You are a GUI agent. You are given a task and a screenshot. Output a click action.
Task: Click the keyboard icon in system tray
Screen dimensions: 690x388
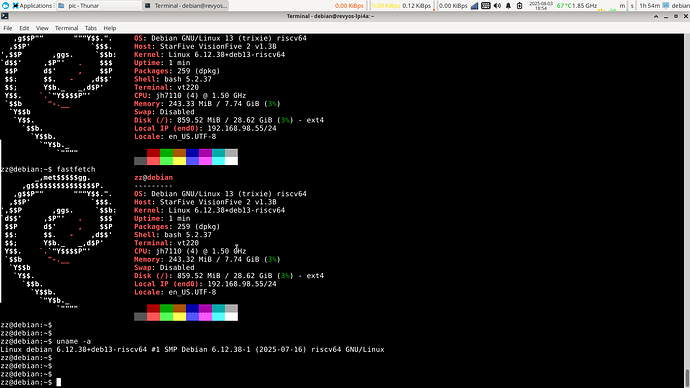pos(486,6)
